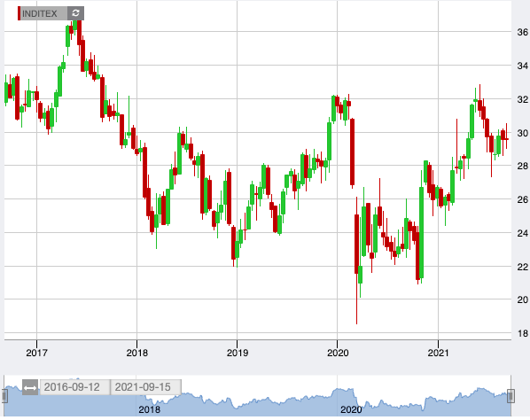Click the 2020 marker in the navigator overview
Viewport: 530px width, 420px height.
pos(351,409)
